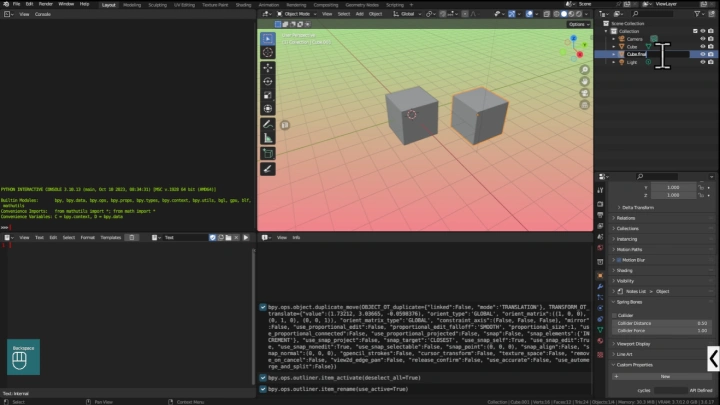Activate the Cursor tool
This screenshot has width=720, height=405.
(x=268, y=51)
